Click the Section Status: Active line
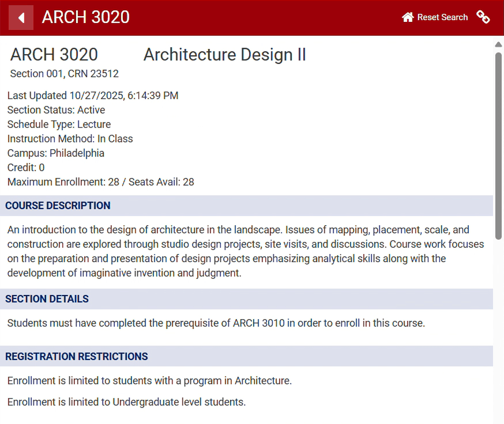The image size is (504, 424). [x=57, y=110]
